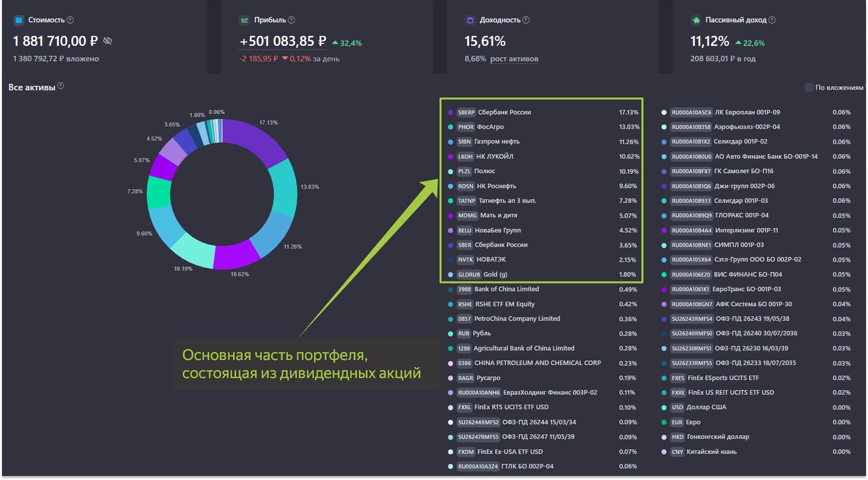
Task: Click the purple Доходность calendar icon
Action: tap(470, 20)
